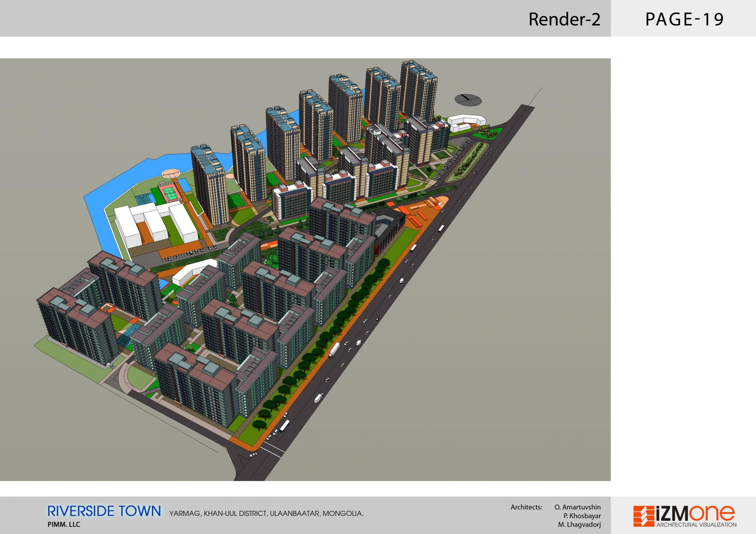Click the north arrow compass disc
Viewport: 756px width, 534px height.
pyautogui.click(x=468, y=99)
